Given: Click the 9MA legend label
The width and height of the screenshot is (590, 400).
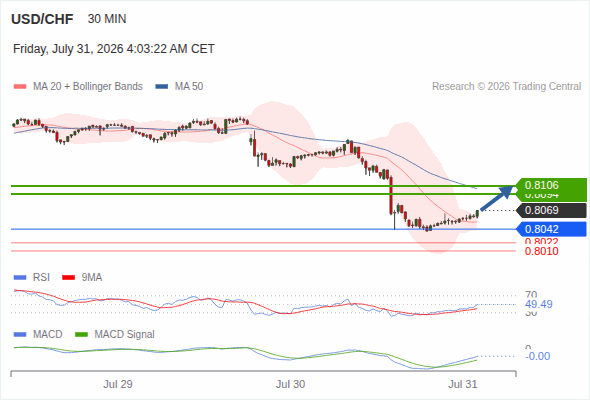Looking at the screenshot, I should tap(92, 278).
